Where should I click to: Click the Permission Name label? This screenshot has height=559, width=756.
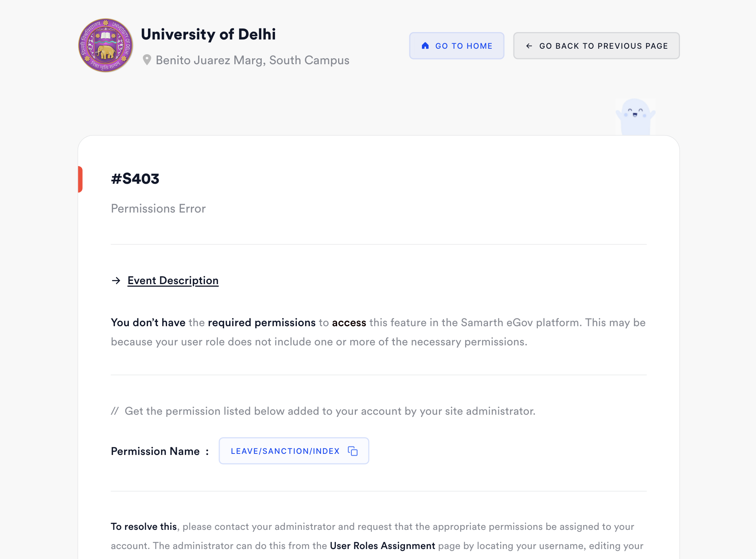155,451
